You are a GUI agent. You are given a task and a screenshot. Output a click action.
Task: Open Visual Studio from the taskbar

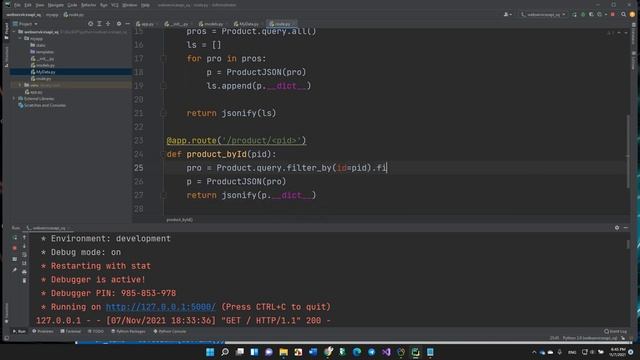coord(386,352)
